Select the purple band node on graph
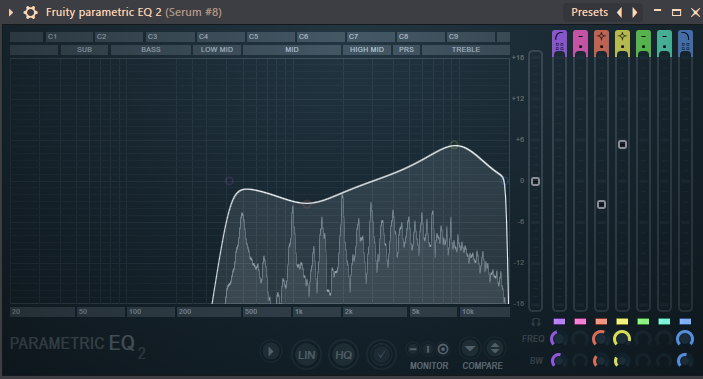The width and height of the screenshot is (703, 379). pos(229,181)
